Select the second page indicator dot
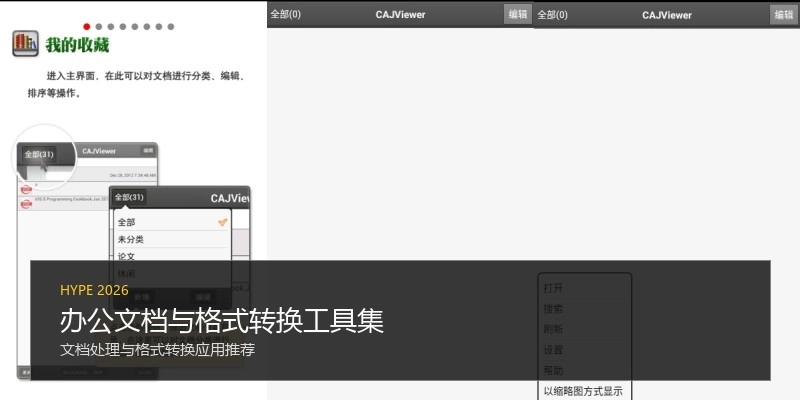Viewport: 800px width, 400px height. (99, 27)
